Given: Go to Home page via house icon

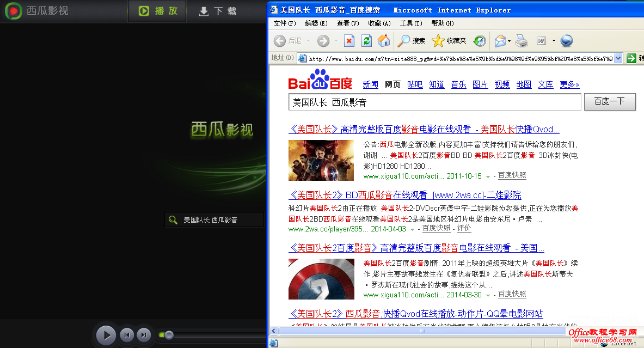Looking at the screenshot, I should coord(384,41).
